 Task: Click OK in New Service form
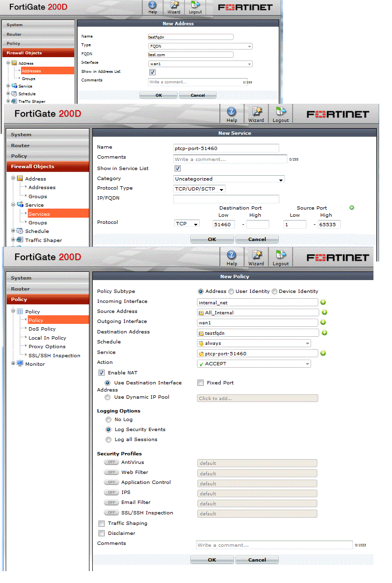(212, 239)
